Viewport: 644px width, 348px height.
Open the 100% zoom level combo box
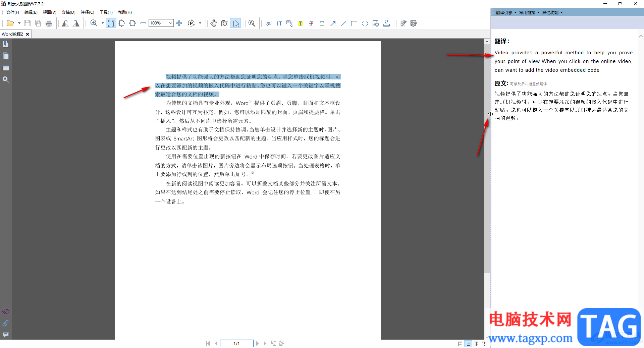pos(161,23)
